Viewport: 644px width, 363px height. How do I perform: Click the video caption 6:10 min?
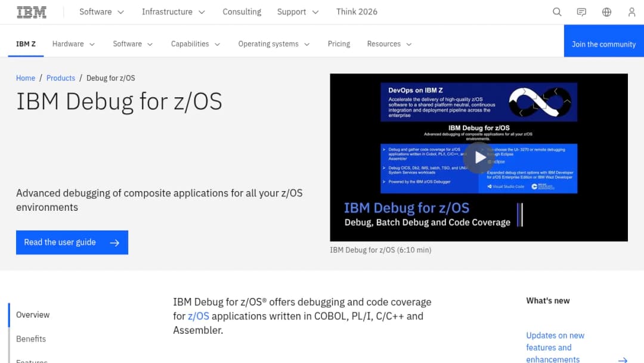click(380, 250)
